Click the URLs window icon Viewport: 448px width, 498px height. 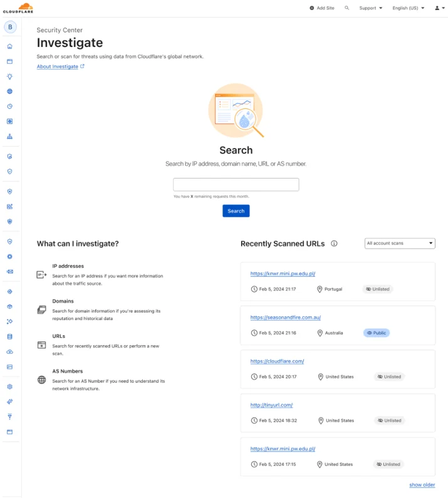[41, 345]
